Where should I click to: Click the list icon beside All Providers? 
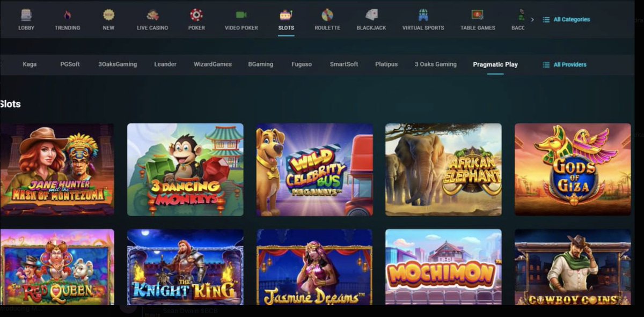(546, 65)
